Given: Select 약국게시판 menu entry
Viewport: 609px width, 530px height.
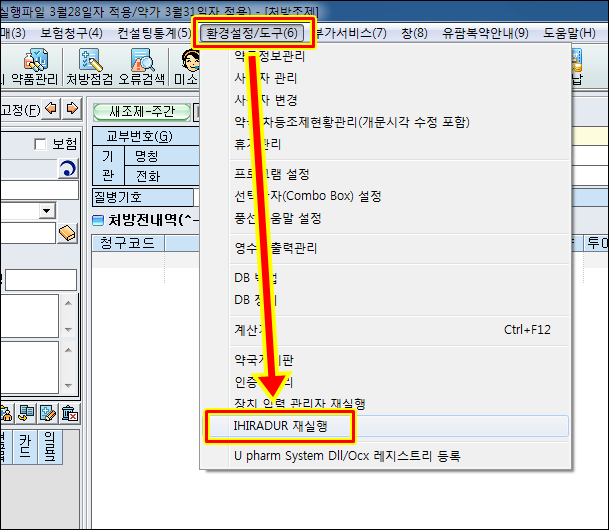Looking at the screenshot, I should 385,360.
